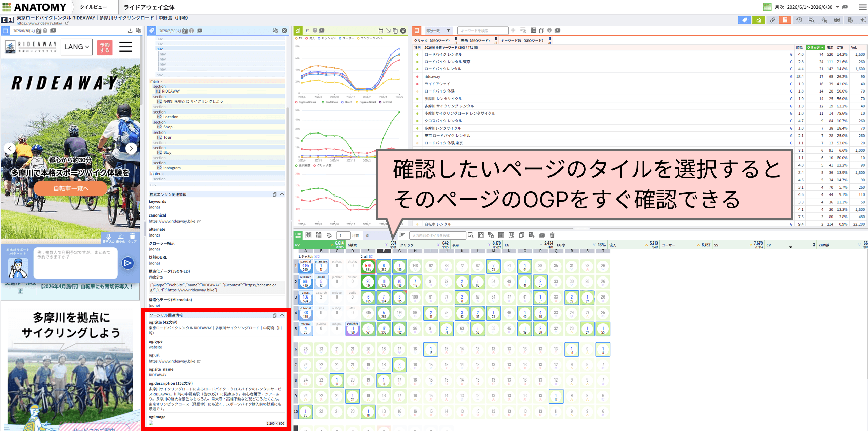Click the sort descending icon in tile toolbar
Screen dimensions: 868x431
tap(402, 235)
